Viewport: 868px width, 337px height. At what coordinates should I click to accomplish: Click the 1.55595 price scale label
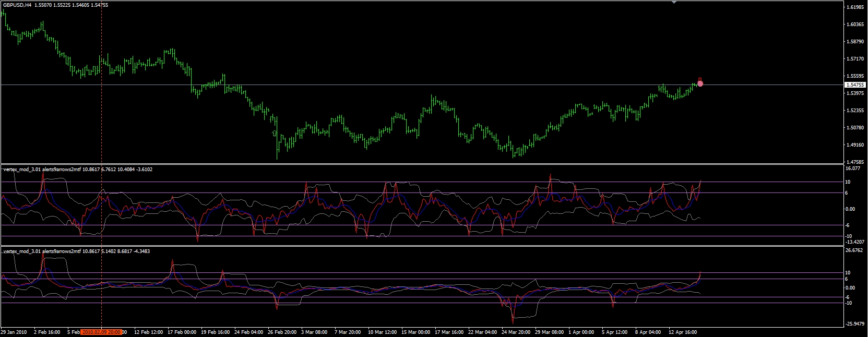click(x=854, y=76)
